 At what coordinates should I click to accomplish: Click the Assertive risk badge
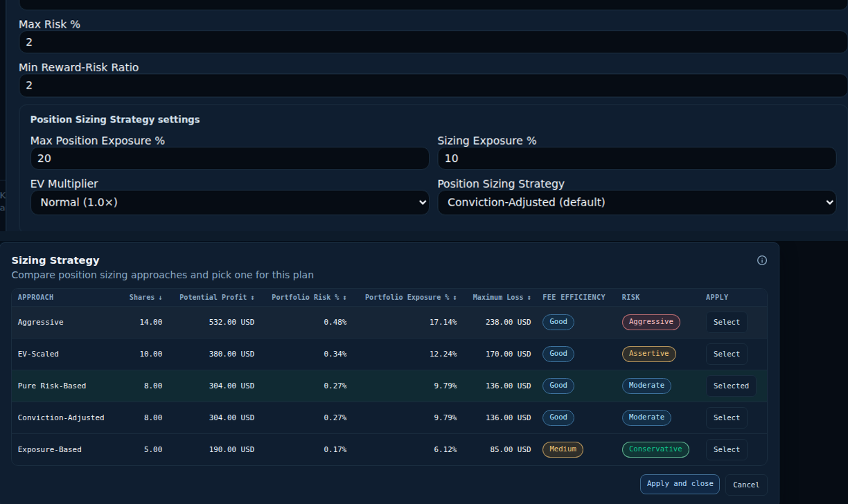coord(648,354)
